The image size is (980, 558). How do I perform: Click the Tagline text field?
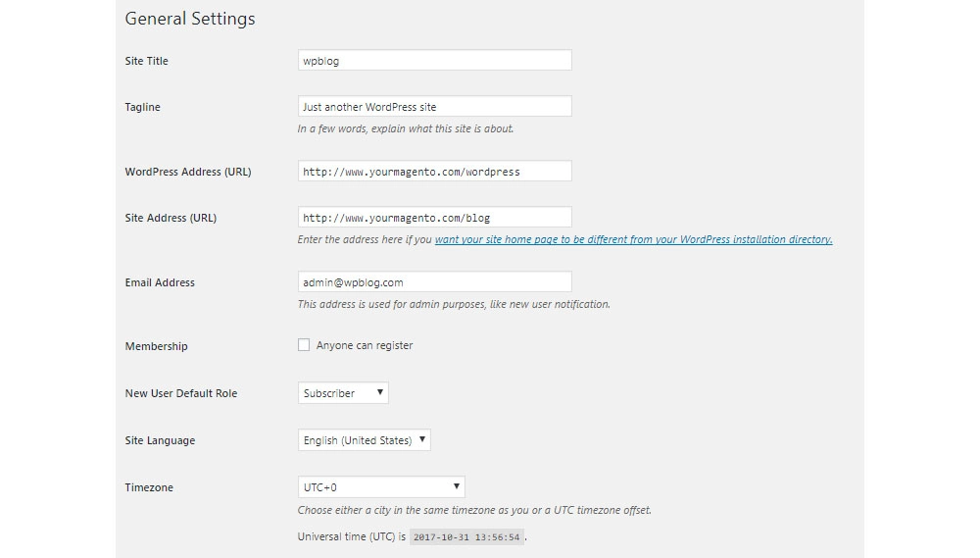(x=434, y=107)
